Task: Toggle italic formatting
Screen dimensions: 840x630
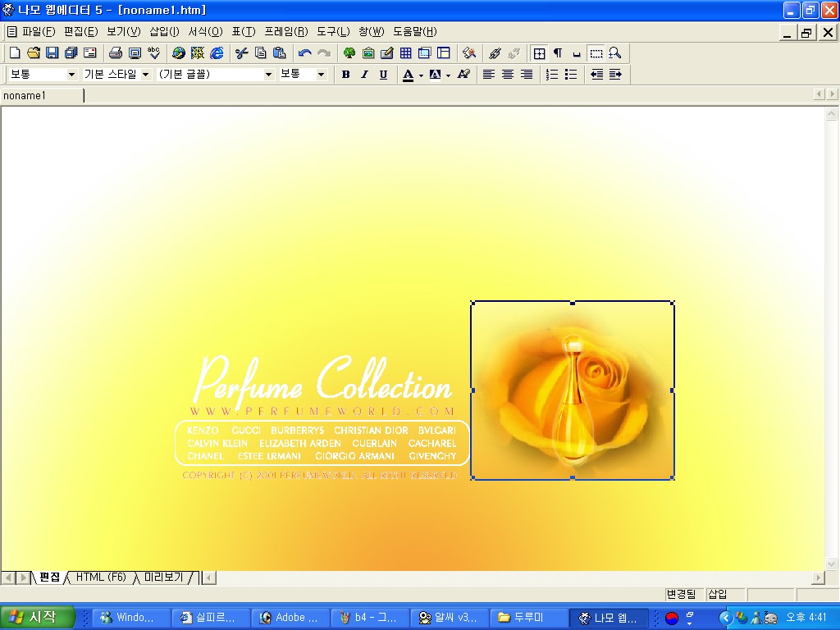Action: (364, 75)
